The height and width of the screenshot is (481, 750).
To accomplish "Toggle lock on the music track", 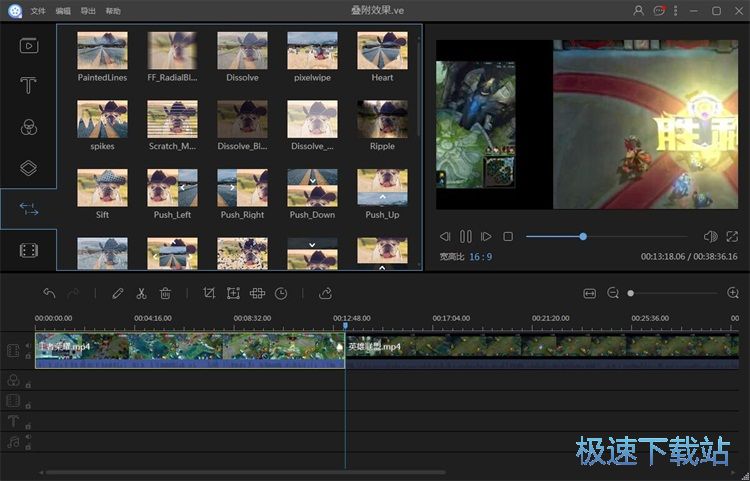I will tap(28, 448).
